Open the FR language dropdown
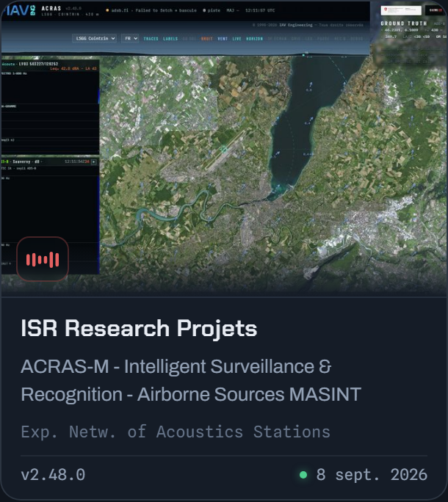 (x=130, y=38)
